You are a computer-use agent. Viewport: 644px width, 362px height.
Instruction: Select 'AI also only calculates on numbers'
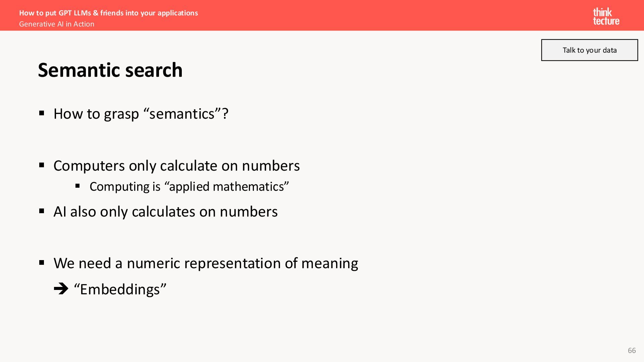(x=165, y=212)
